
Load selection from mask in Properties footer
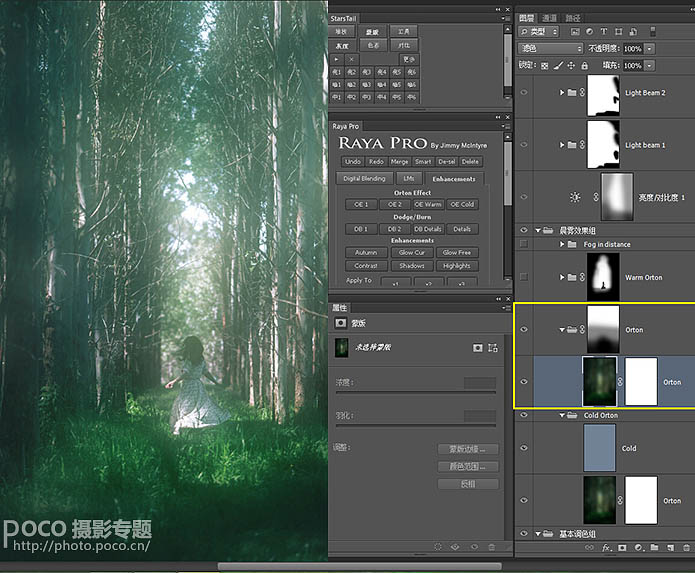438,547
